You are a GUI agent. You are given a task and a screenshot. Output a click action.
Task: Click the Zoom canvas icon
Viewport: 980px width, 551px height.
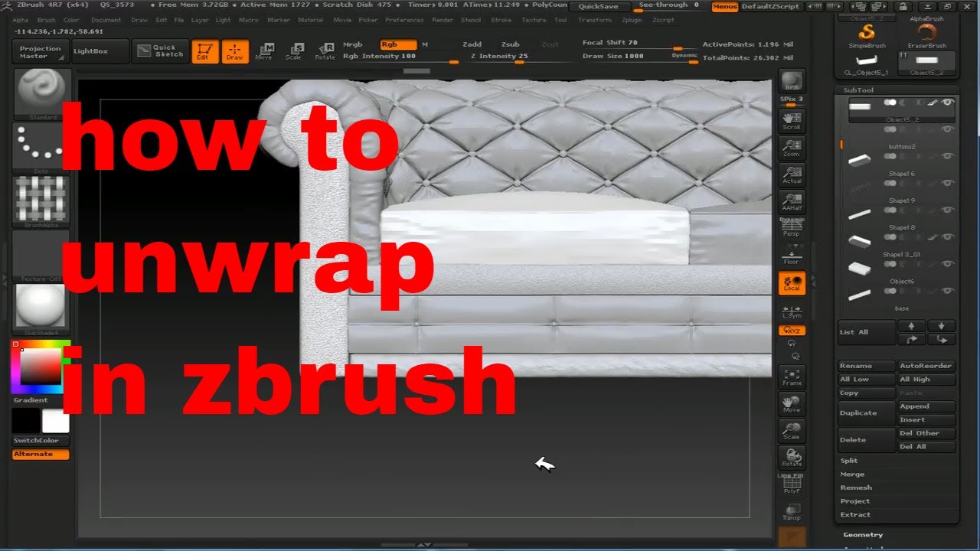792,148
